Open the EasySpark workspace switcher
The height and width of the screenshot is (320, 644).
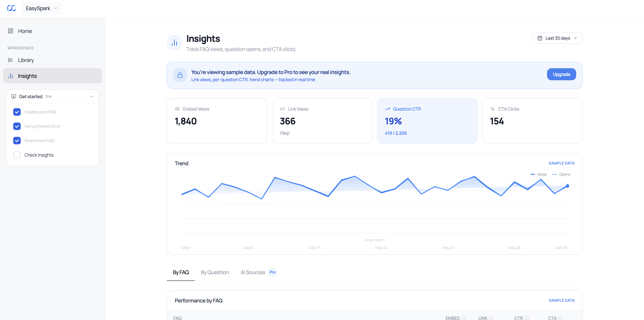[42, 8]
